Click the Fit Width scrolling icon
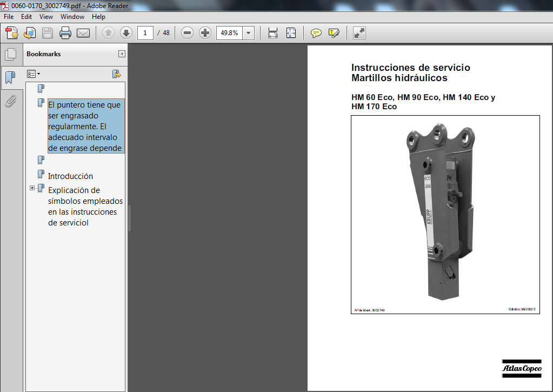Image resolution: width=553 pixels, height=392 pixels. point(273,33)
